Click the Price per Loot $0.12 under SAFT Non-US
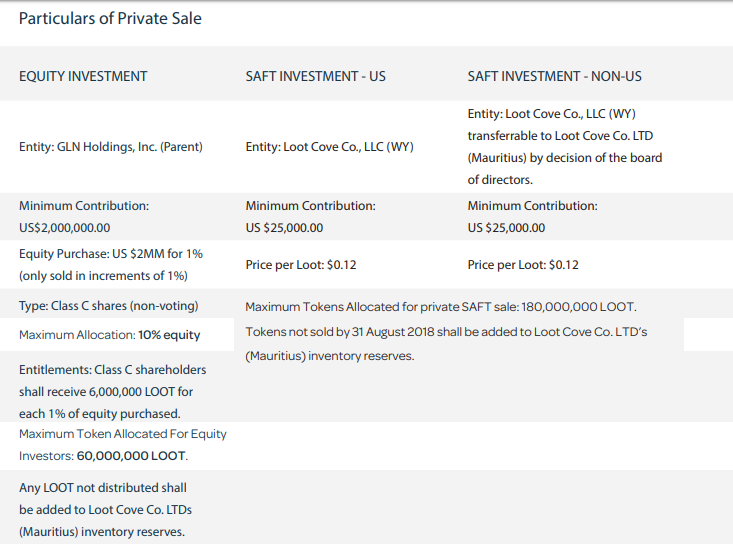 [523, 265]
